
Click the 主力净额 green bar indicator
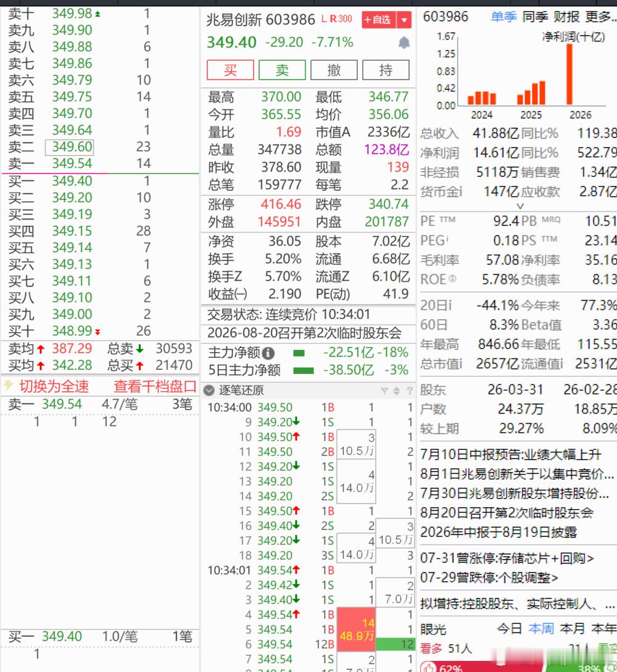coord(299,353)
